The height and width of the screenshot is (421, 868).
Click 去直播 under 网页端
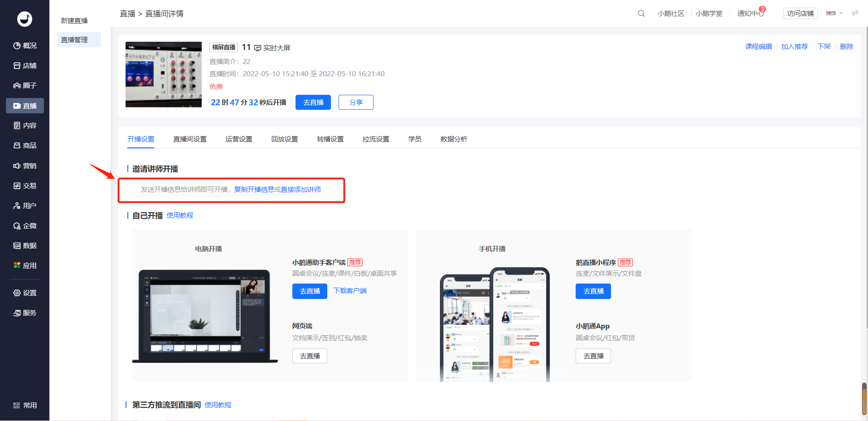[x=310, y=356]
